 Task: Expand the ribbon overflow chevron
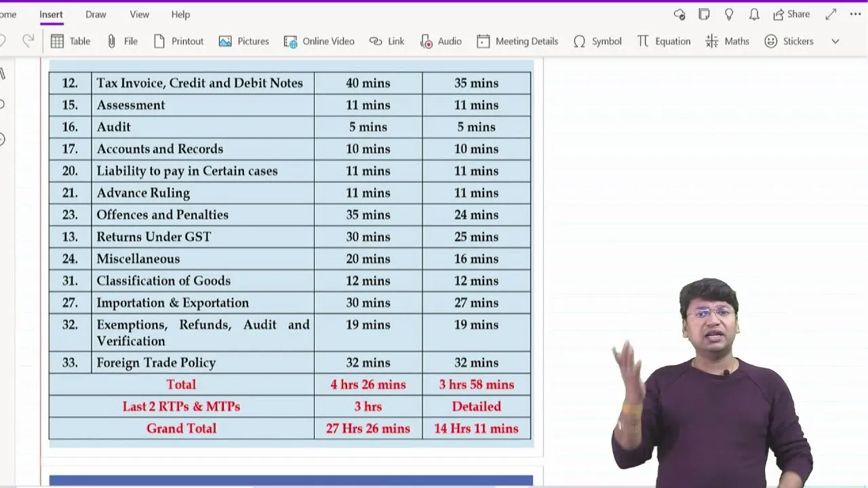point(835,41)
